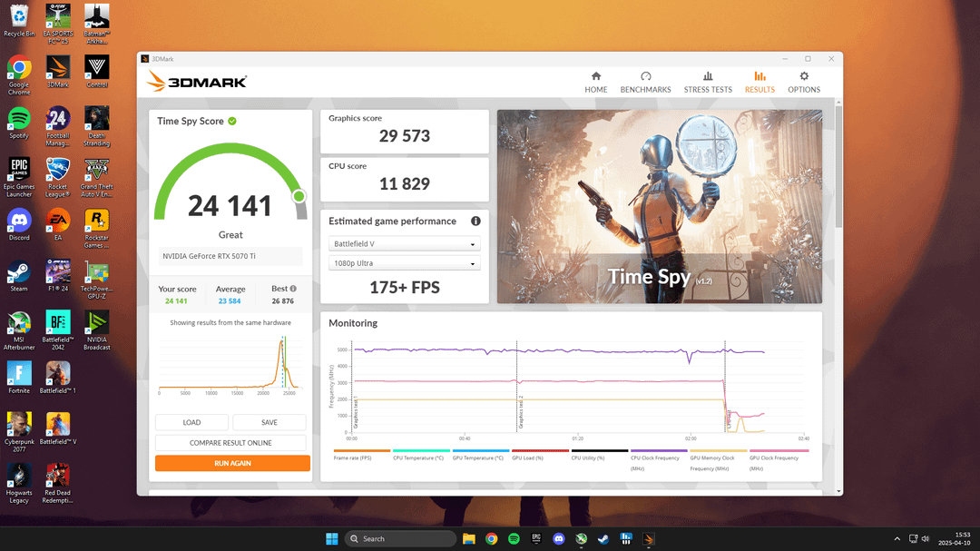
Task: Select the Football Manager 24 desktop shortcut
Action: [x=58, y=127]
